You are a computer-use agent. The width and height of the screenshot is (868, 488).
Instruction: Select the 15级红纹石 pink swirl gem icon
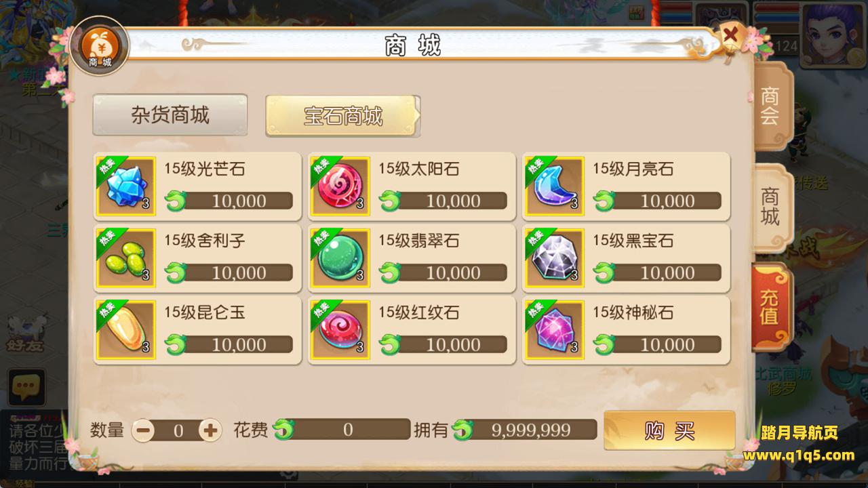point(340,329)
